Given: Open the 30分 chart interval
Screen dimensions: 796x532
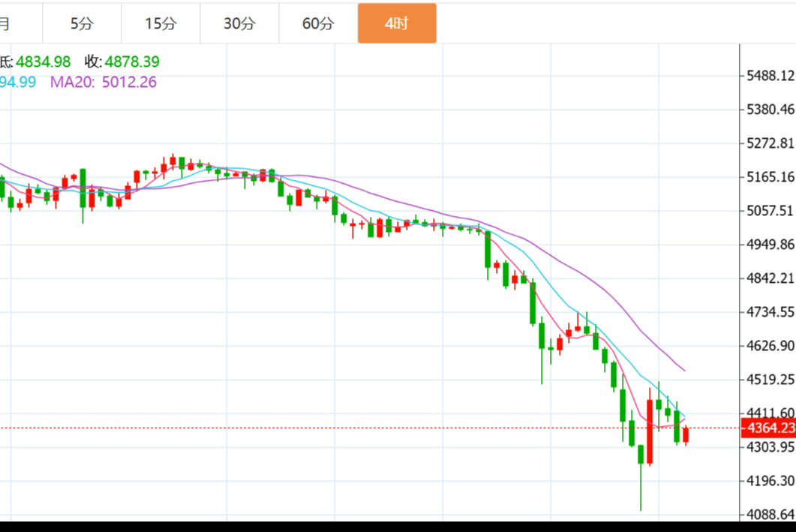Looking at the screenshot, I should [239, 23].
